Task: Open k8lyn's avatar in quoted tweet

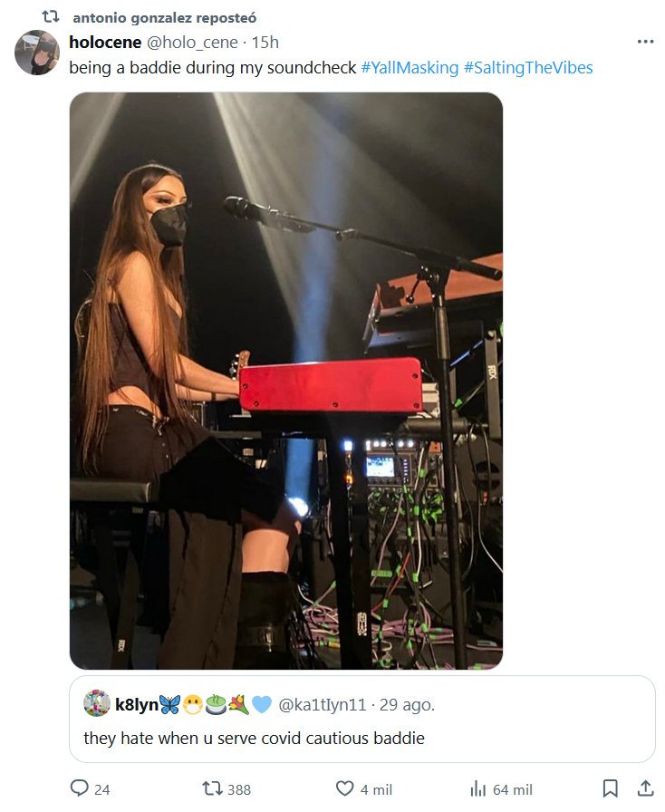Action: (x=97, y=703)
